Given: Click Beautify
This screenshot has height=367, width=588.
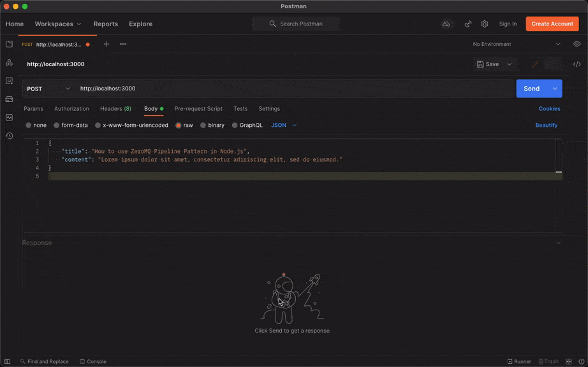Looking at the screenshot, I should click(x=547, y=126).
